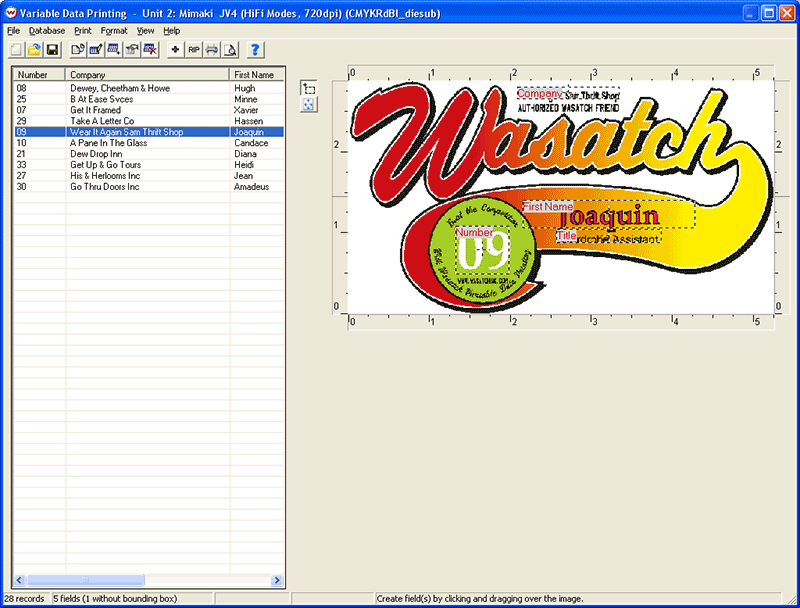Click the '28 records' status bar entry
The height and width of the screenshot is (608, 800).
24,599
